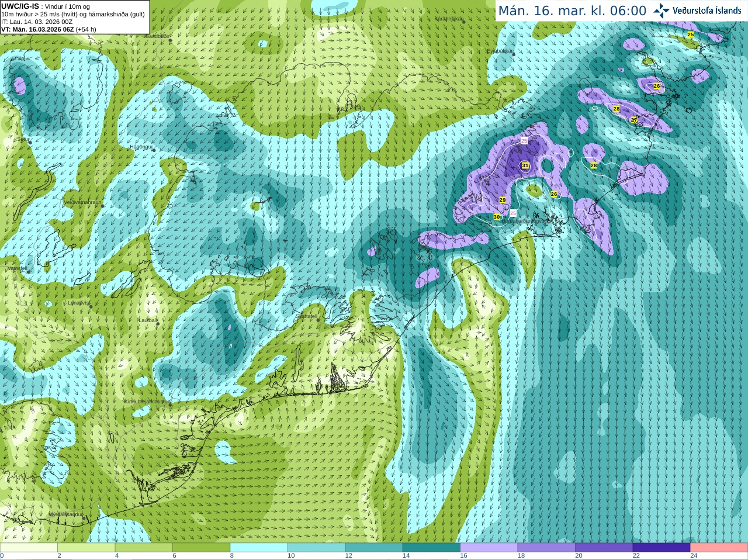Click the legend tick value 24
Image resolution: width=748 pixels, height=560 pixels.
[x=694, y=556]
